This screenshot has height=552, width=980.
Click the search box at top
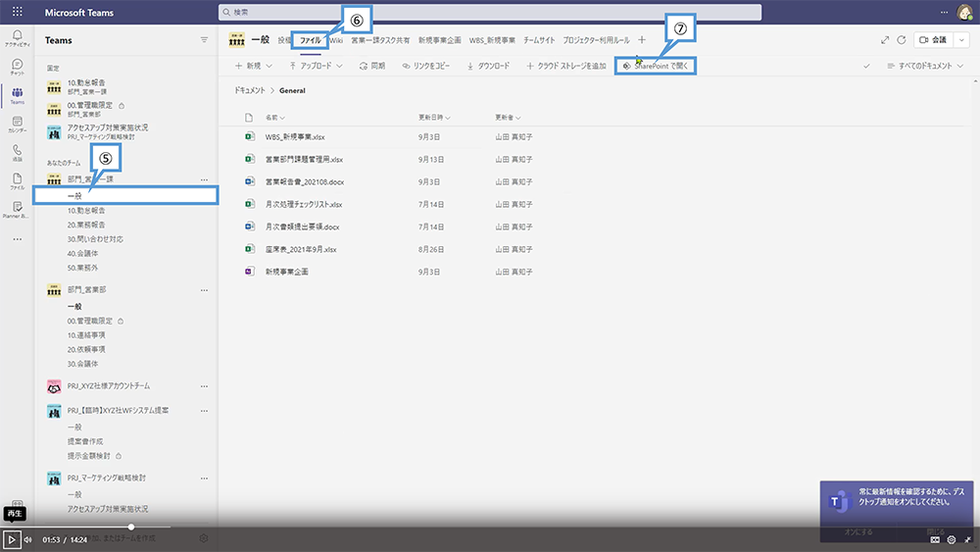[x=490, y=12]
